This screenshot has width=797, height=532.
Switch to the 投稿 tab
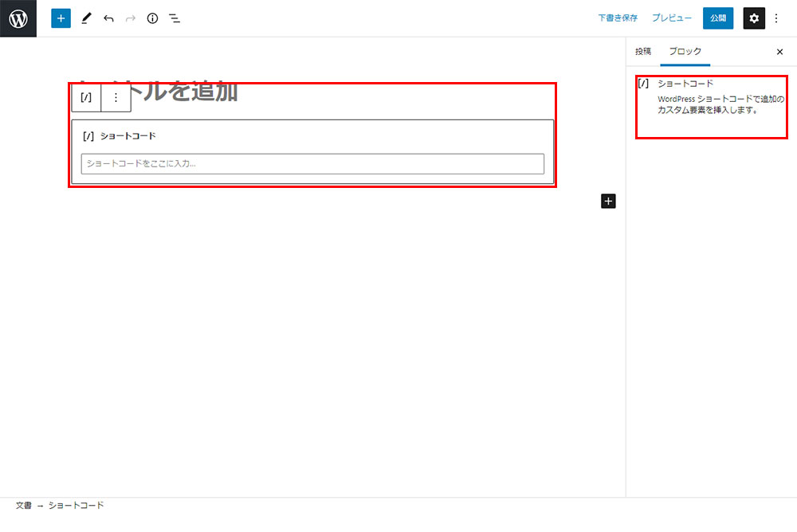pos(642,51)
